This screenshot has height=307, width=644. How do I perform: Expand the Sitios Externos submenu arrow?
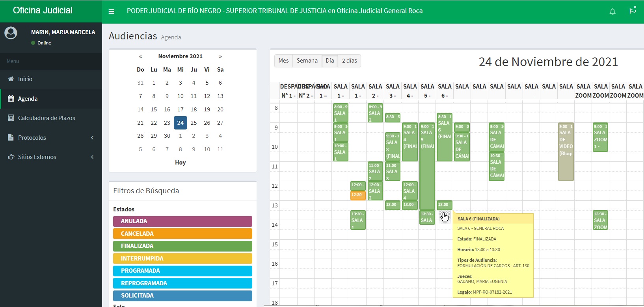pos(92,157)
